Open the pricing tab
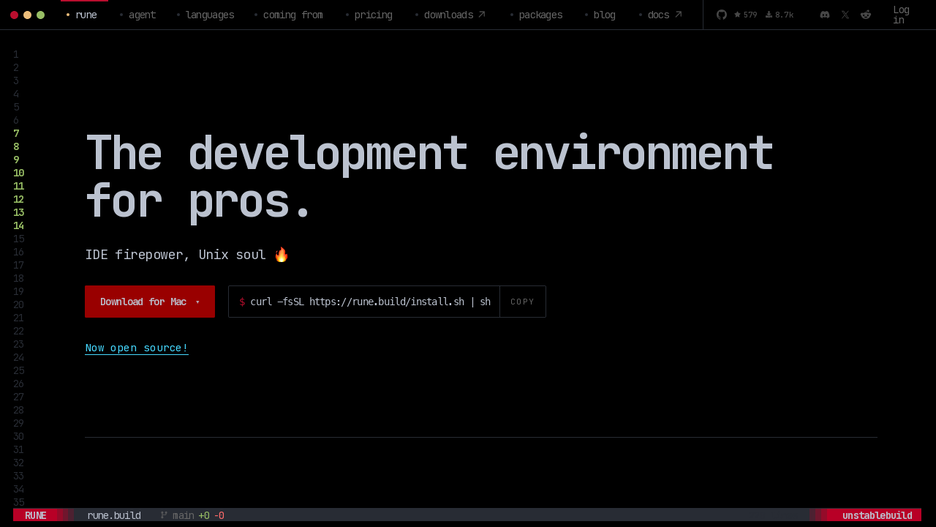This screenshot has width=936, height=527. (369, 15)
